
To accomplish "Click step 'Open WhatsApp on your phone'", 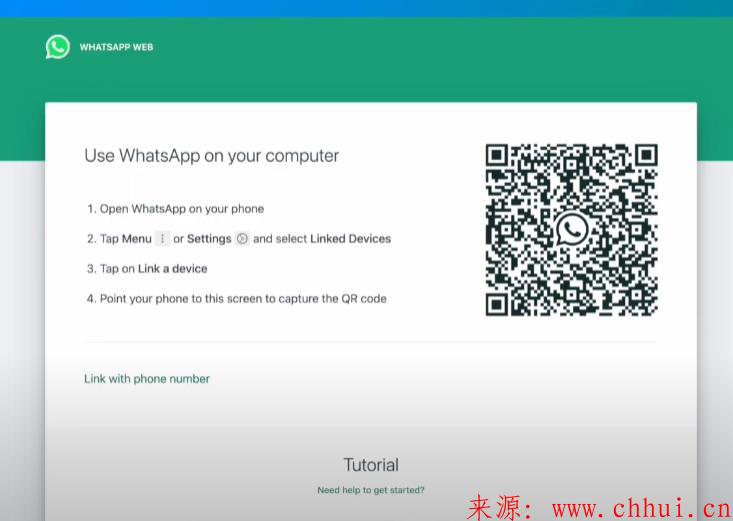I will click(x=176, y=209).
